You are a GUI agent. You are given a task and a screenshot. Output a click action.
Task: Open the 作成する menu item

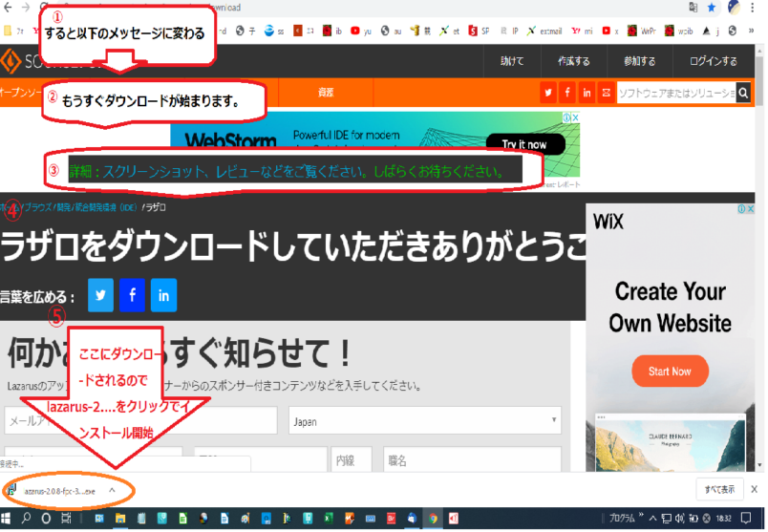(x=573, y=61)
